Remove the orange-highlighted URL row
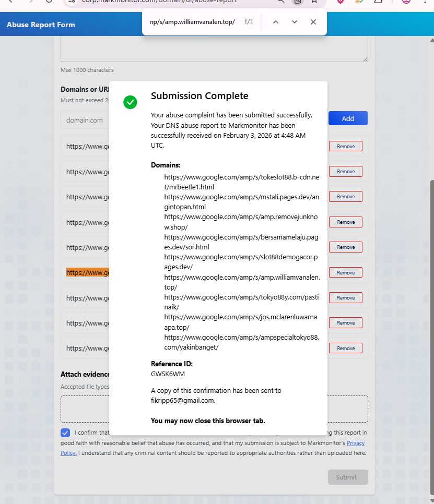This screenshot has width=434, height=504. pyautogui.click(x=346, y=272)
